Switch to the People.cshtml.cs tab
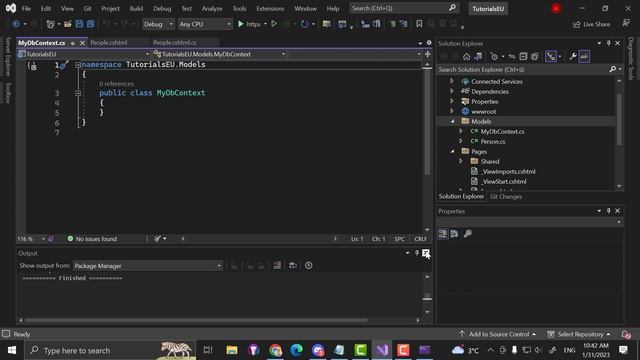640x360 pixels. click(175, 42)
